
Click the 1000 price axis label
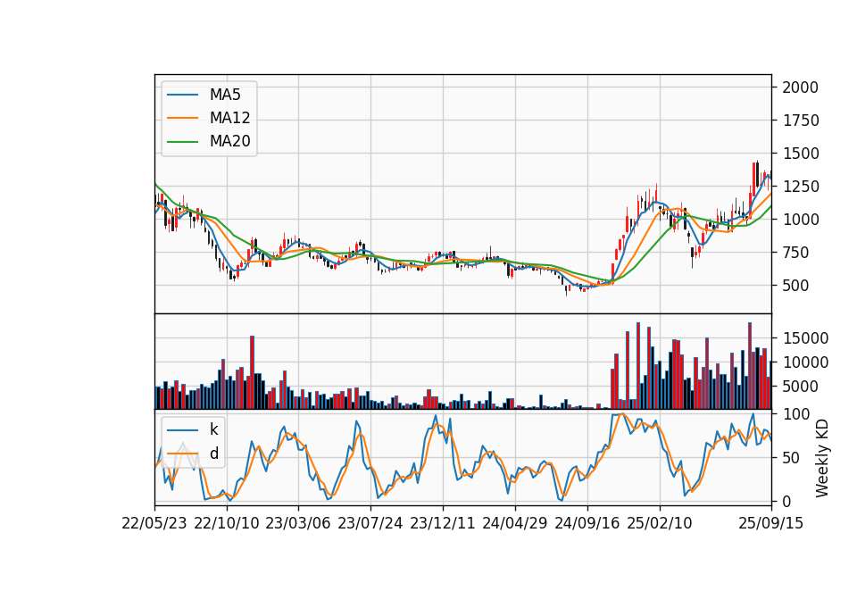[800, 220]
